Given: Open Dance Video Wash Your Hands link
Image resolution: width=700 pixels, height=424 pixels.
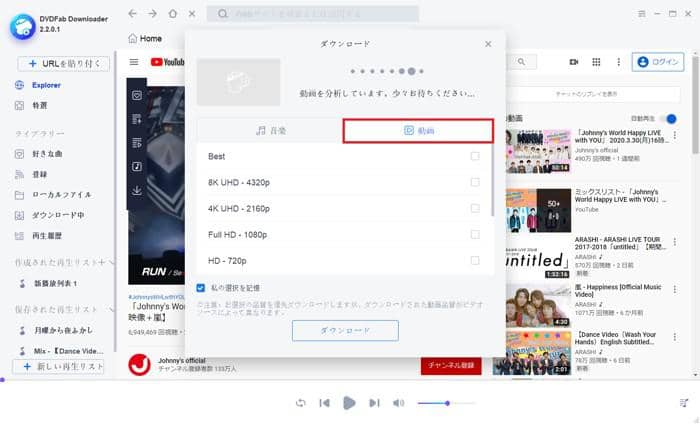Looking at the screenshot, I should pos(615,338).
